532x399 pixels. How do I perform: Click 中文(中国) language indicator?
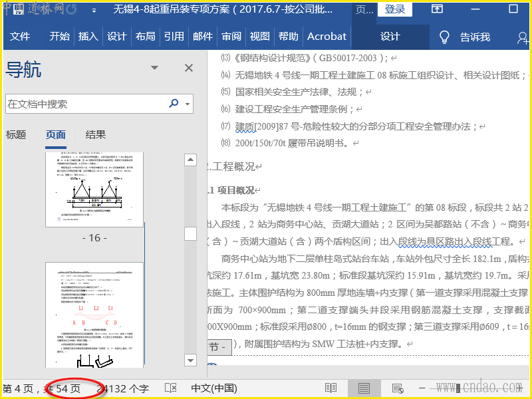(x=213, y=388)
